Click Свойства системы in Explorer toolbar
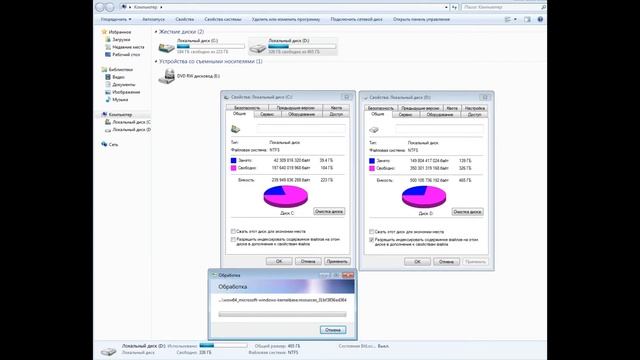This screenshot has height=360, width=640. point(223,19)
